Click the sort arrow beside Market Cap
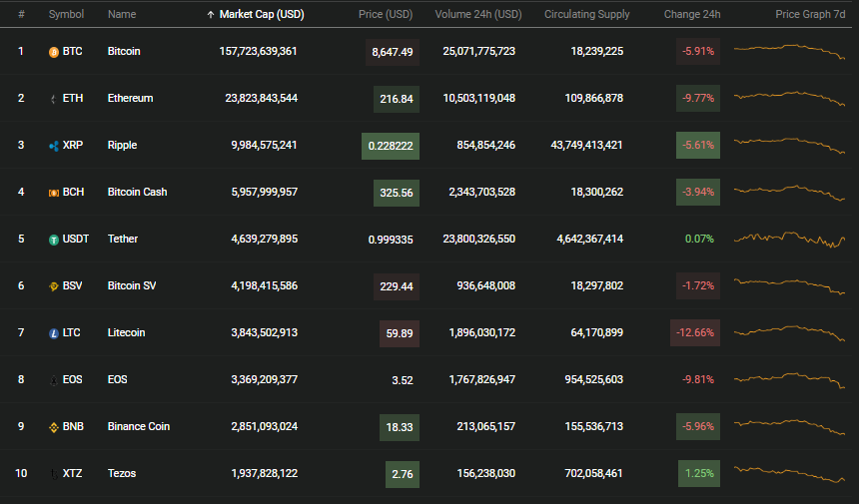The height and width of the screenshot is (504, 859). click(211, 15)
